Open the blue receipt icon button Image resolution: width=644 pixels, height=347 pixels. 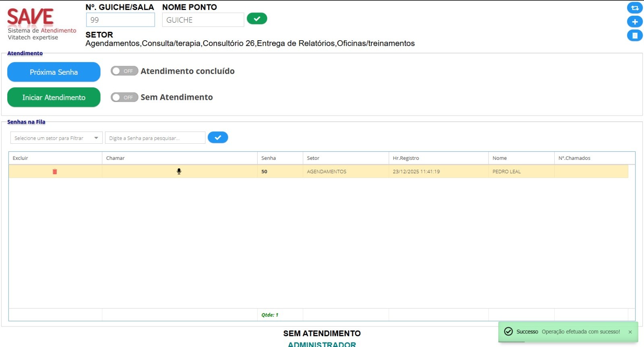(x=635, y=35)
